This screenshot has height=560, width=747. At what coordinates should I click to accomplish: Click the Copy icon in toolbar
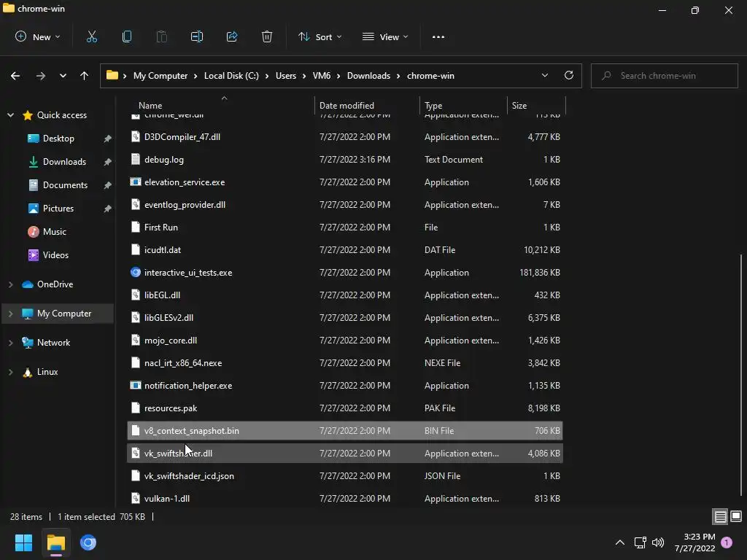127,36
